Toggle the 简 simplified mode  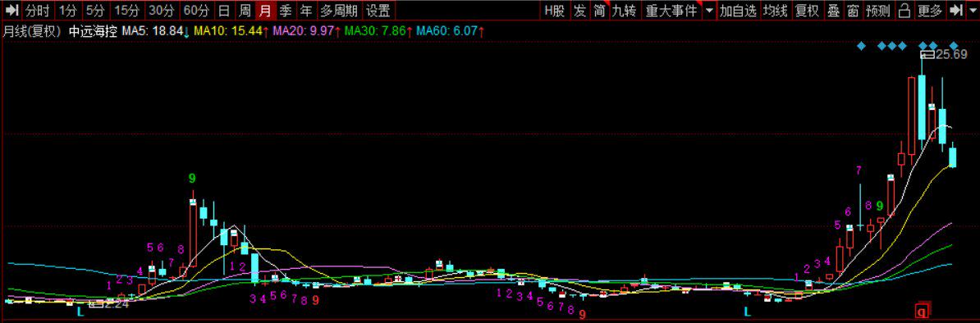[x=599, y=11]
